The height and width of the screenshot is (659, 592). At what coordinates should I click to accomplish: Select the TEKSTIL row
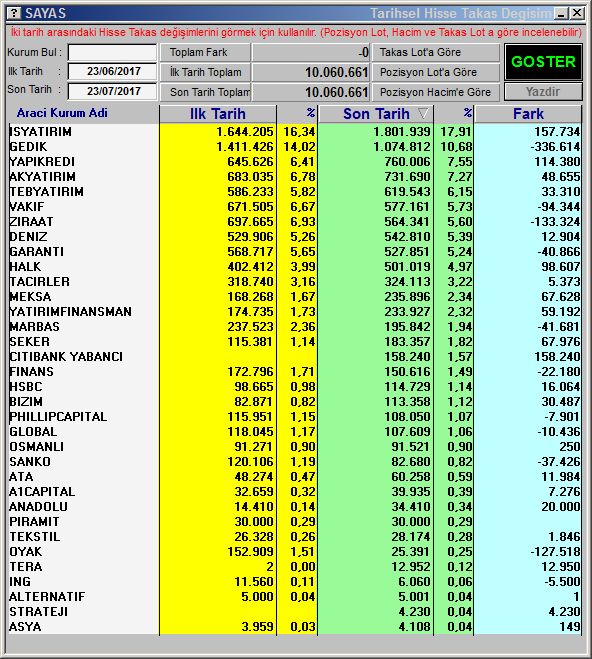click(295, 536)
